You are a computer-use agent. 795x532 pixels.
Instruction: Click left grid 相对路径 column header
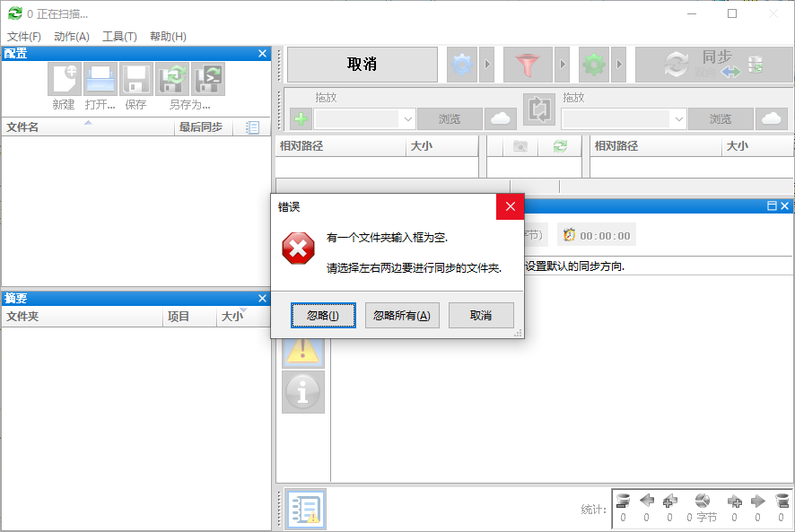click(341, 146)
